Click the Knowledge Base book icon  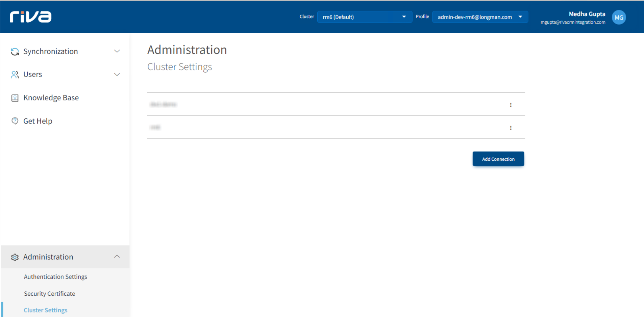pos(15,98)
